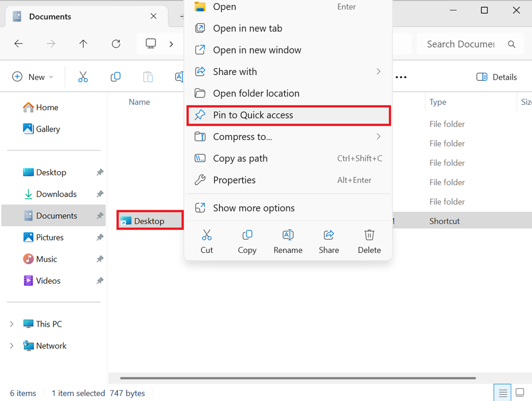Expand the This PC tree node
532x401 pixels.
pos(11,324)
